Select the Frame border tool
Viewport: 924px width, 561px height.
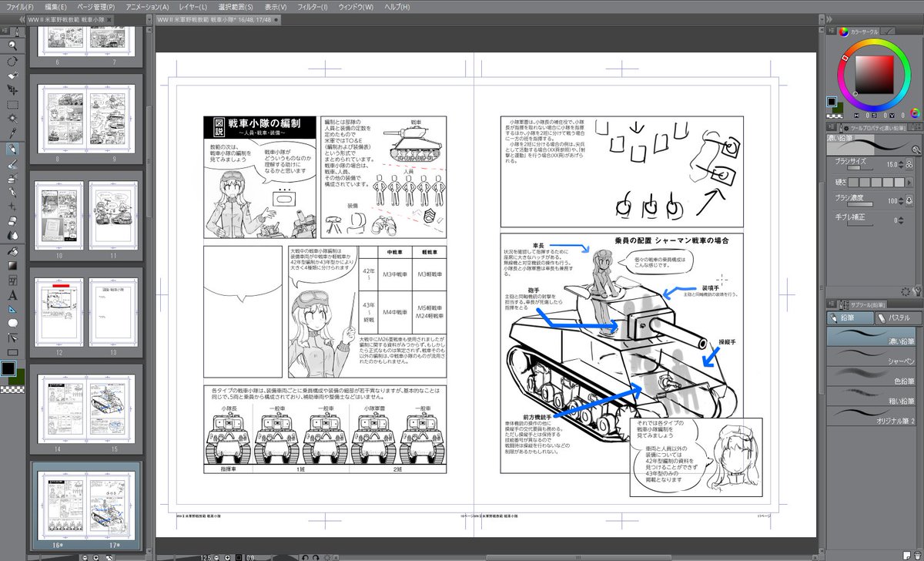coord(13,280)
